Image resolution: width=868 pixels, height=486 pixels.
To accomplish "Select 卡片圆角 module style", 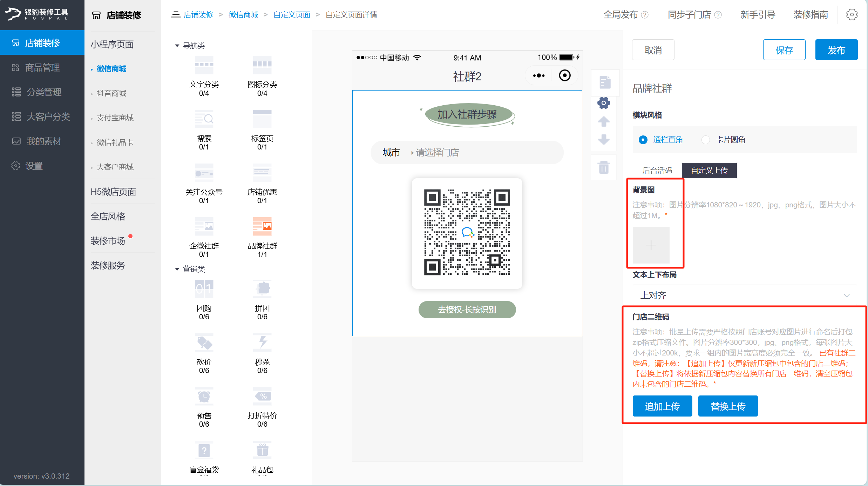I will click(724, 140).
